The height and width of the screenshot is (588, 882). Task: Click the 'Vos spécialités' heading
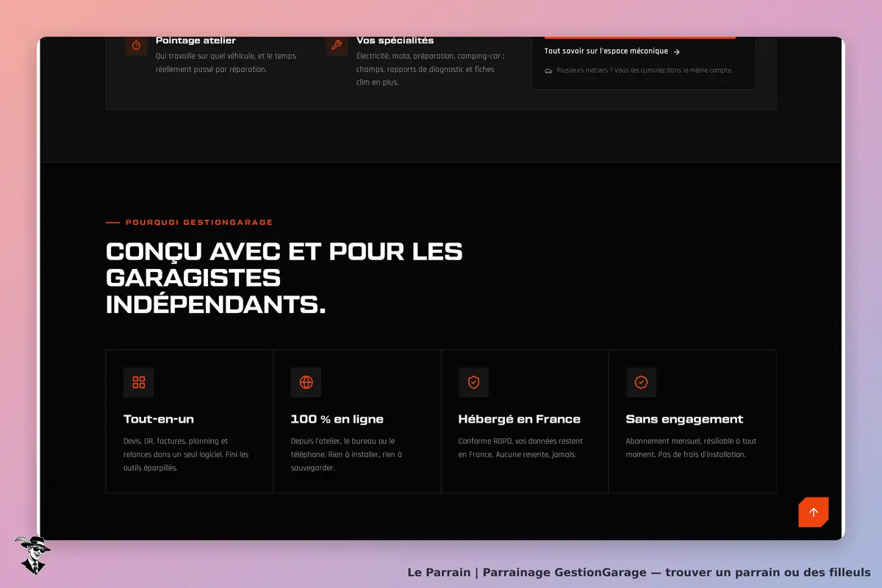pos(395,40)
